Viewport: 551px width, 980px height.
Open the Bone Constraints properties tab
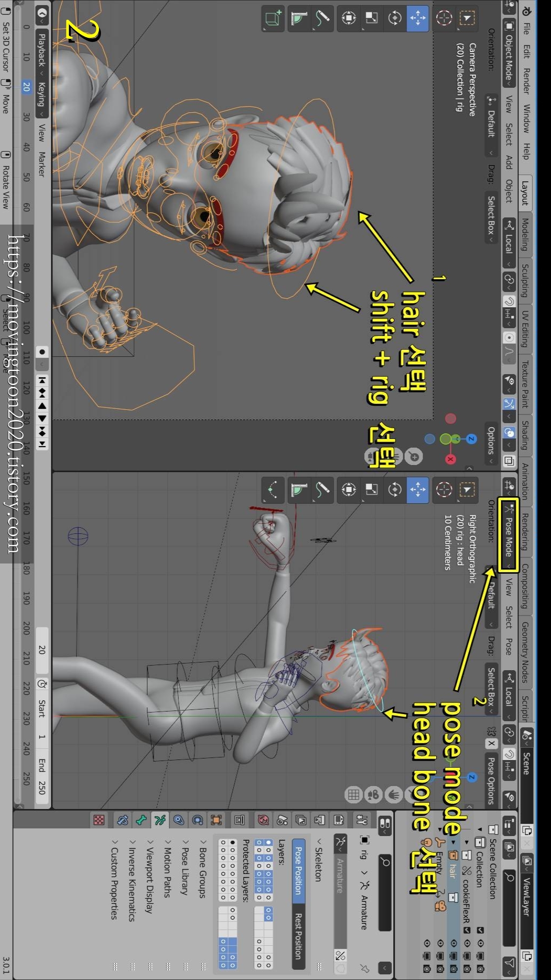click(122, 820)
